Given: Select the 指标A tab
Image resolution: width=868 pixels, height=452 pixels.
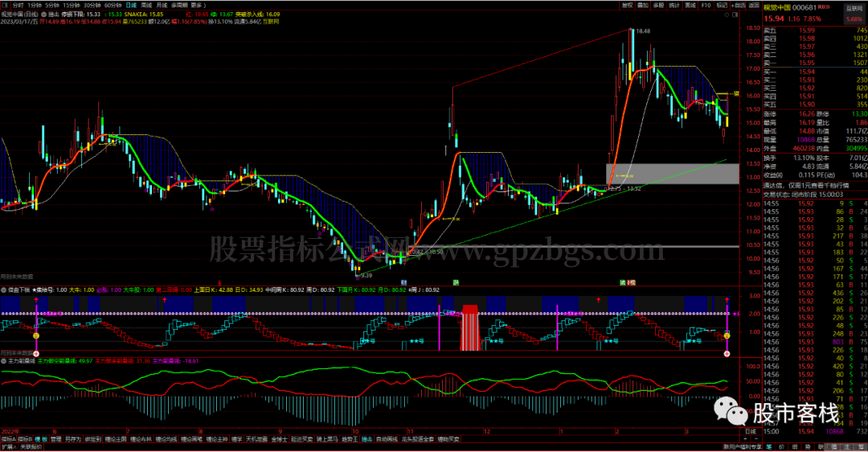Looking at the screenshot, I should 8,439.
